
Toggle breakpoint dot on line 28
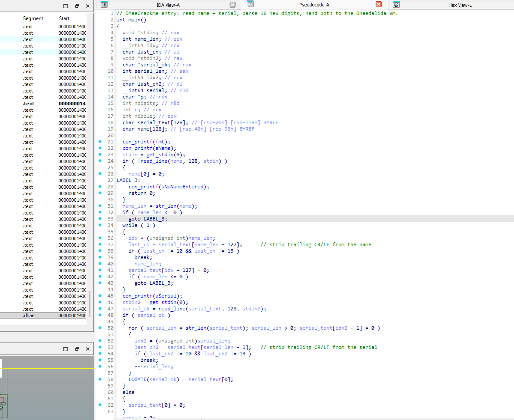click(100, 187)
